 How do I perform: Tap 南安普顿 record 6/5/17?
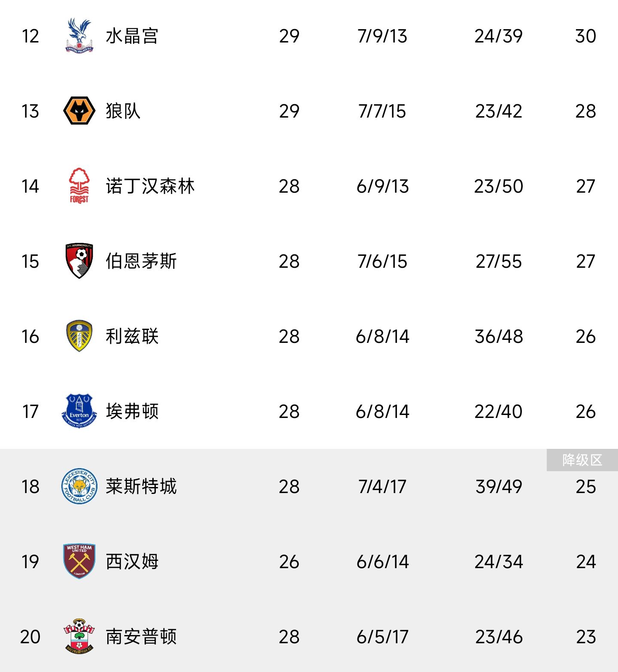pos(382,637)
